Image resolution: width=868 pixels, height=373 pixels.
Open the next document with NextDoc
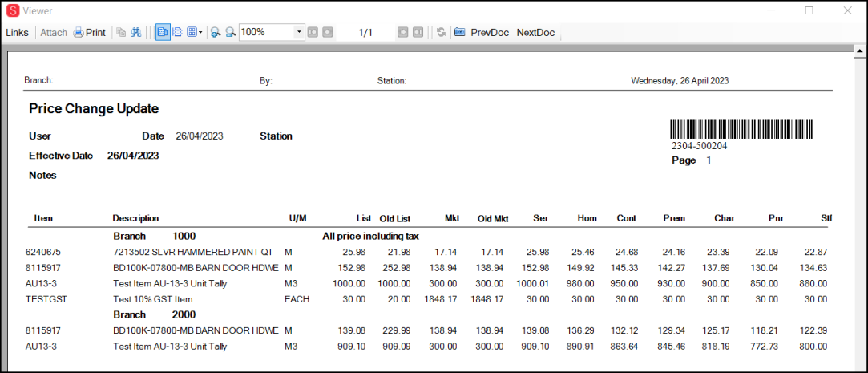pyautogui.click(x=536, y=33)
